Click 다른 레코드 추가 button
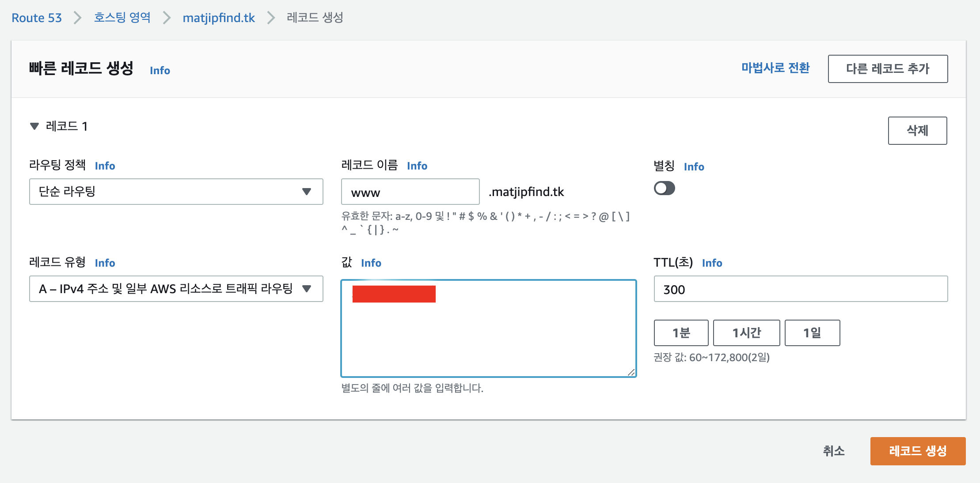Viewport: 980px width, 483px height. pos(887,69)
